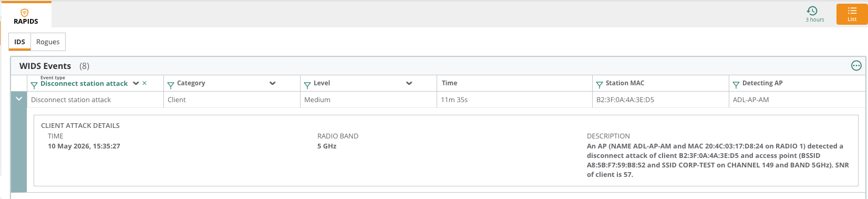The image size is (868, 199).
Task: Sort by the Time column header
Action: pos(450,83)
